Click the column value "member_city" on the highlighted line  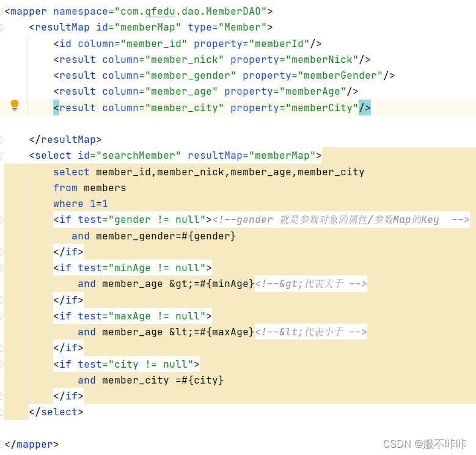point(185,107)
